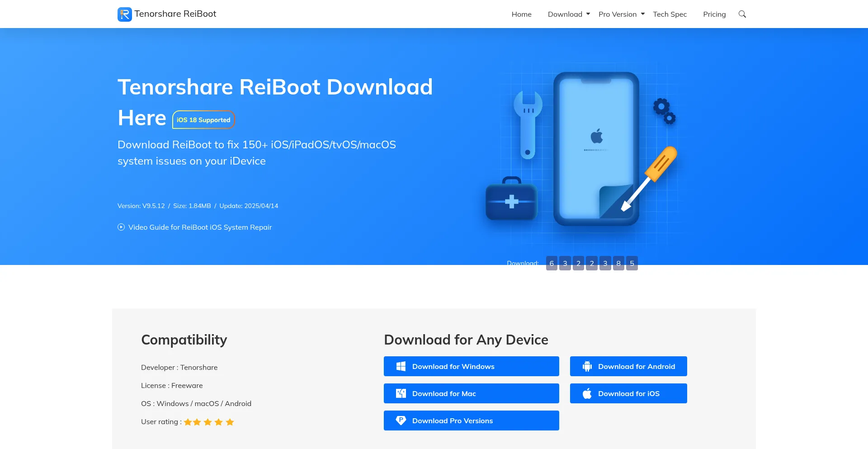Screen dimensions: 868x449
Task: Open the Pro Version menu
Action: pyautogui.click(x=618, y=14)
